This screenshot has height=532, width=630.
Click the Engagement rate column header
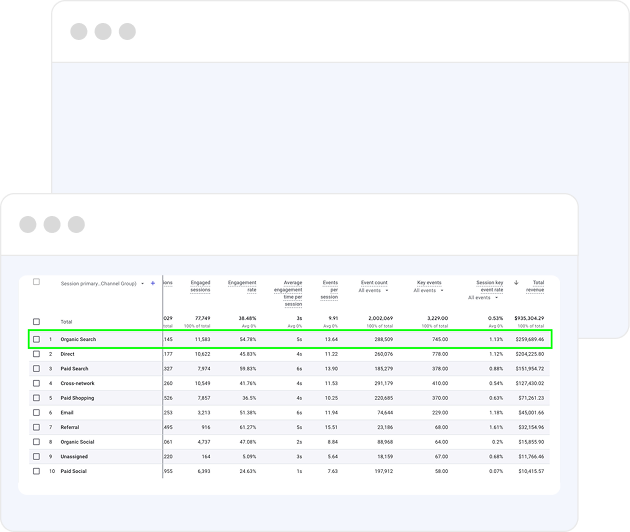click(242, 286)
